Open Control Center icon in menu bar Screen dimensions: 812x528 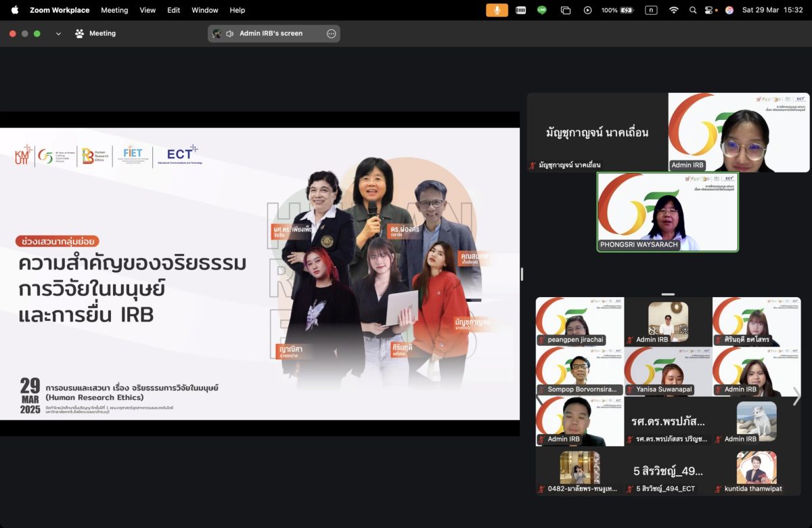pos(709,10)
